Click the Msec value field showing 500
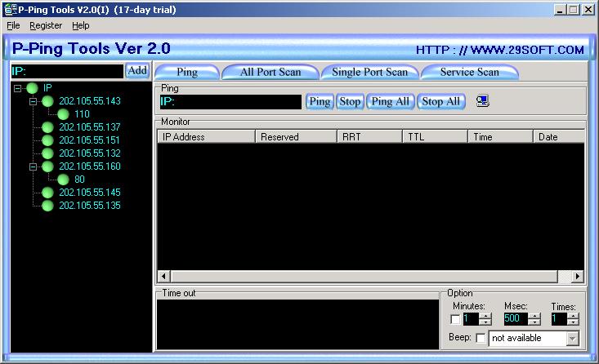599x364 pixels. (x=516, y=318)
